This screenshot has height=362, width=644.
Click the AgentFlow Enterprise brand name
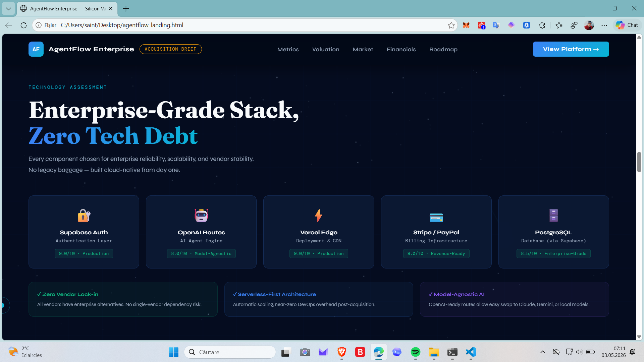(91, 49)
